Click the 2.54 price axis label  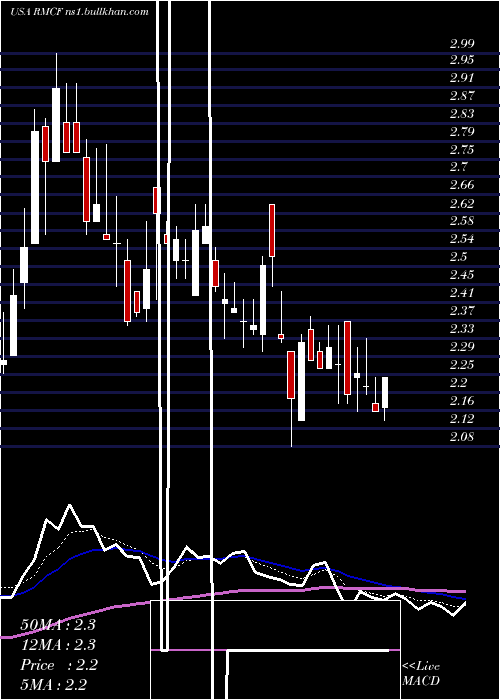coord(462,238)
